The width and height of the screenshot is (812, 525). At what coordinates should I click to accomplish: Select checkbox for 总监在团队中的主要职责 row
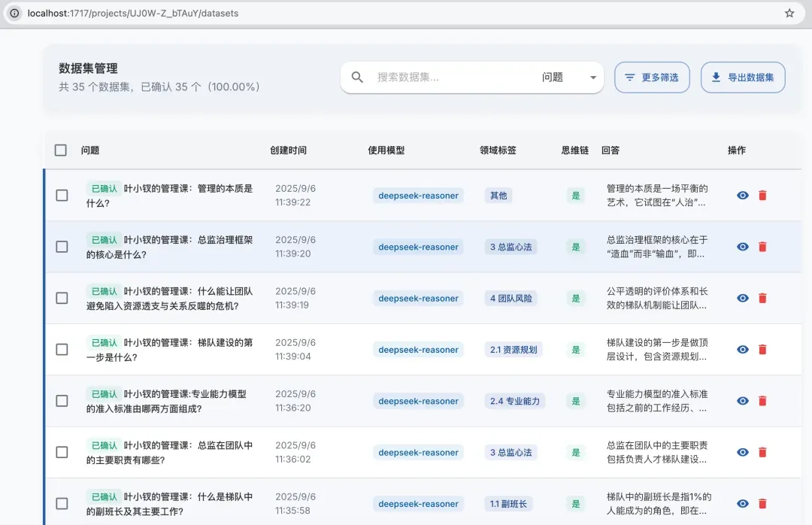62,453
